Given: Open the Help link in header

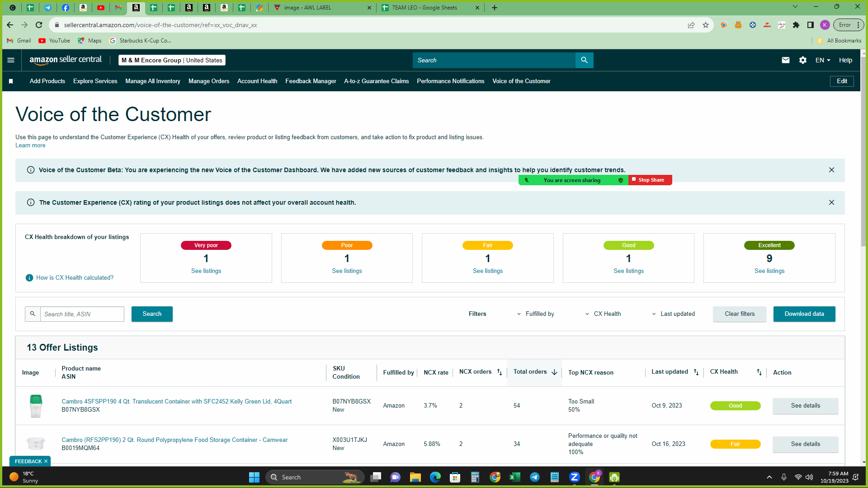Looking at the screenshot, I should [x=845, y=60].
